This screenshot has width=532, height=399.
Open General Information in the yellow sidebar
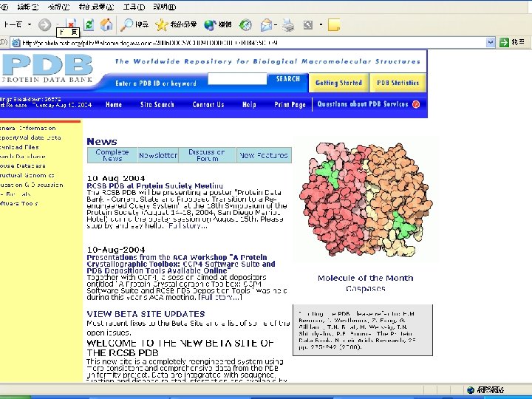point(28,128)
